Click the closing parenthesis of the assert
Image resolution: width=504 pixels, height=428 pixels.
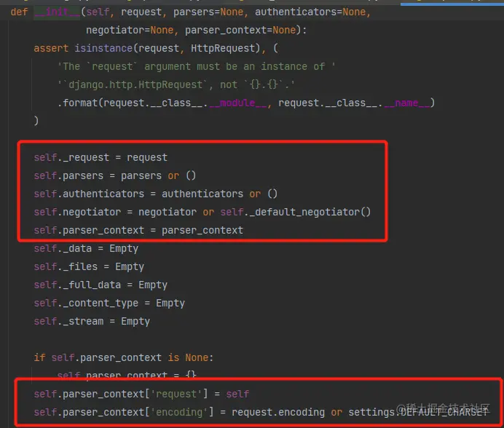click(x=36, y=121)
